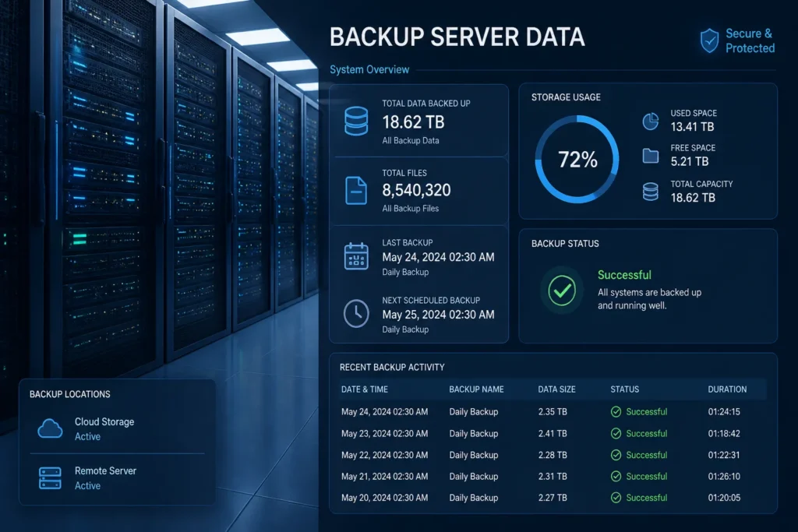Click the DATA SIZE column header

point(556,389)
